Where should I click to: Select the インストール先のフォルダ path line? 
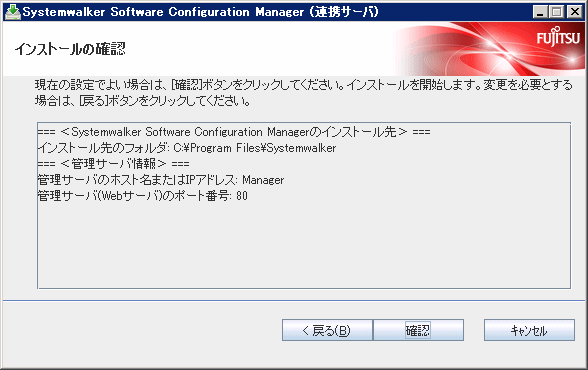click(x=187, y=148)
